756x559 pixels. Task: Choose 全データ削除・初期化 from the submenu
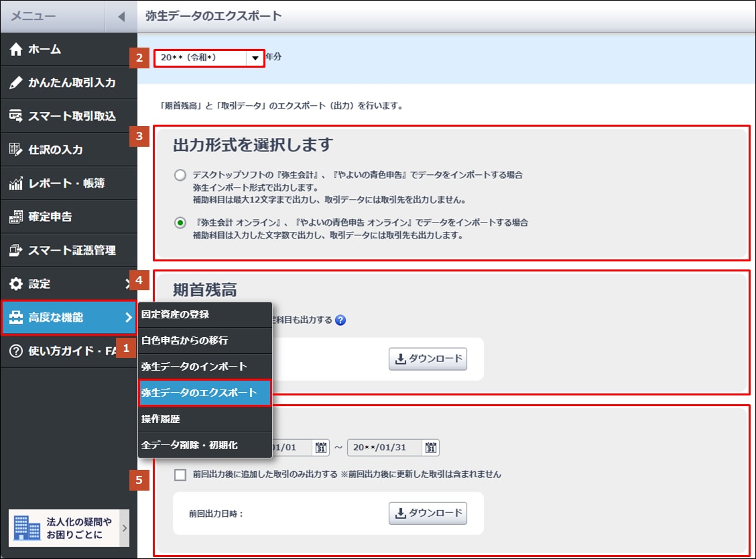189,445
